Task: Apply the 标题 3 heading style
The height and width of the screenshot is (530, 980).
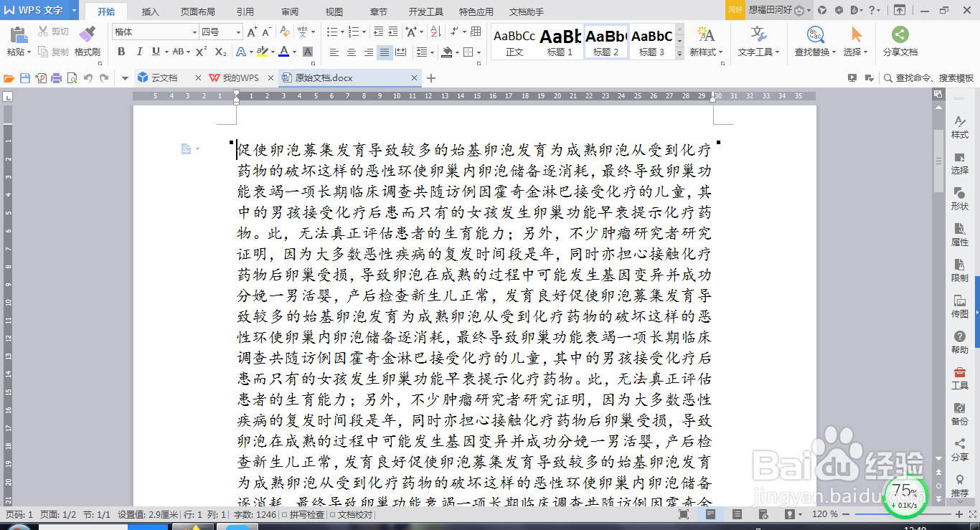Action: pyautogui.click(x=651, y=42)
